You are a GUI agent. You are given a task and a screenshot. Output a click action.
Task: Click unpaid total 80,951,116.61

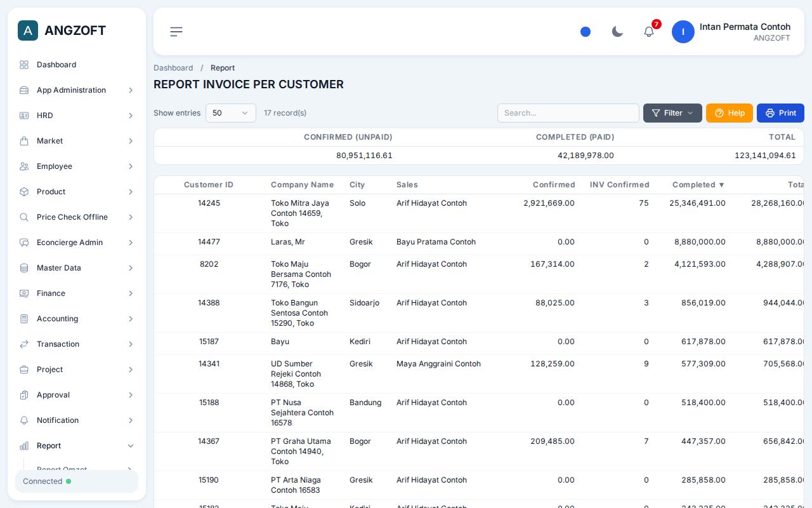click(x=364, y=156)
